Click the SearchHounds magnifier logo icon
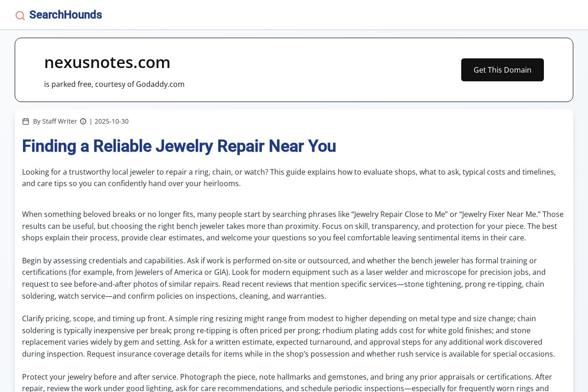This screenshot has height=392, width=588. [x=20, y=16]
